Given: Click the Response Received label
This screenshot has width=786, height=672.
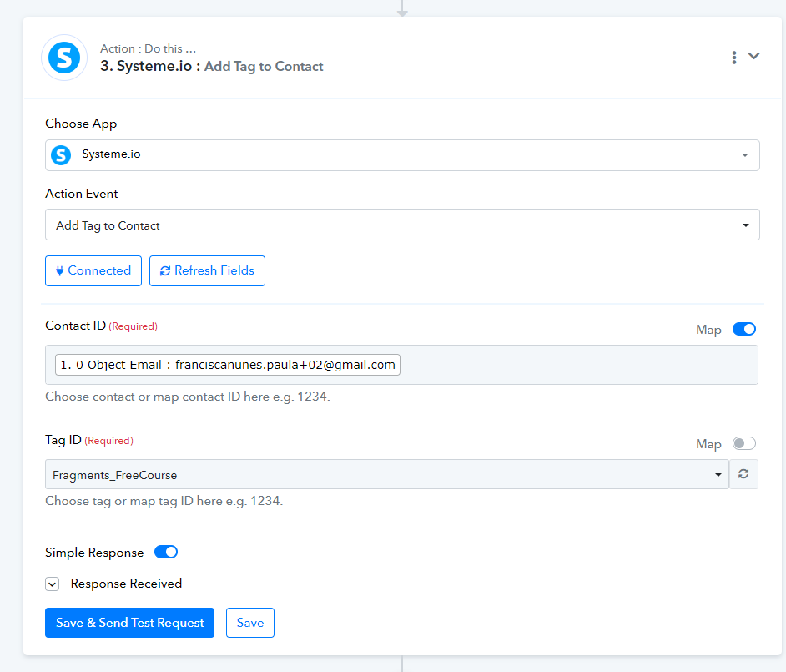Looking at the screenshot, I should [x=126, y=584].
